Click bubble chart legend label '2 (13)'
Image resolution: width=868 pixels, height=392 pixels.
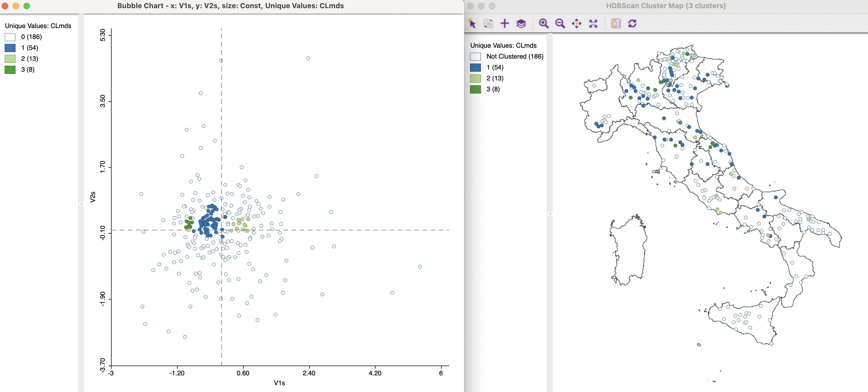click(30, 59)
